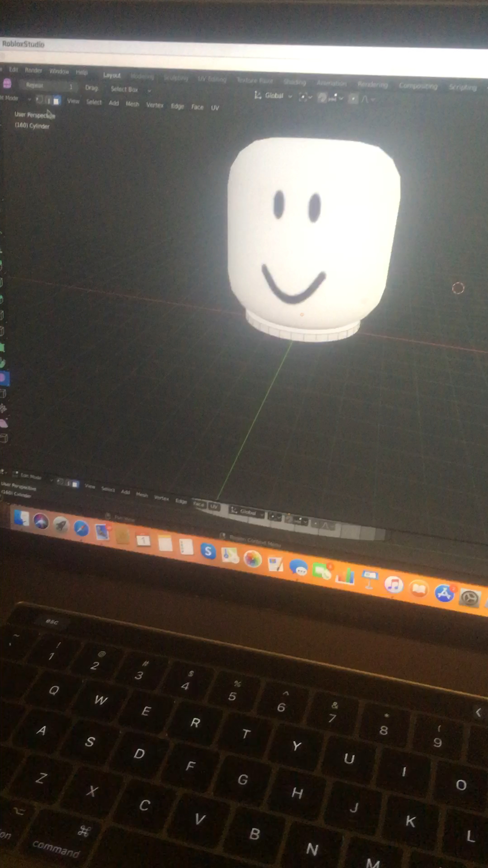Toggle snapping magnet in top viewport header
This screenshot has width=488, height=868.
point(322,98)
